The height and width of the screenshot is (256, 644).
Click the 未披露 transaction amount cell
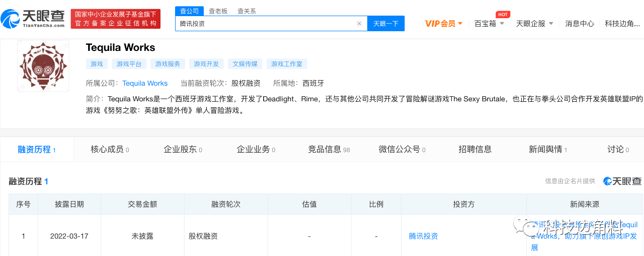pyautogui.click(x=142, y=236)
